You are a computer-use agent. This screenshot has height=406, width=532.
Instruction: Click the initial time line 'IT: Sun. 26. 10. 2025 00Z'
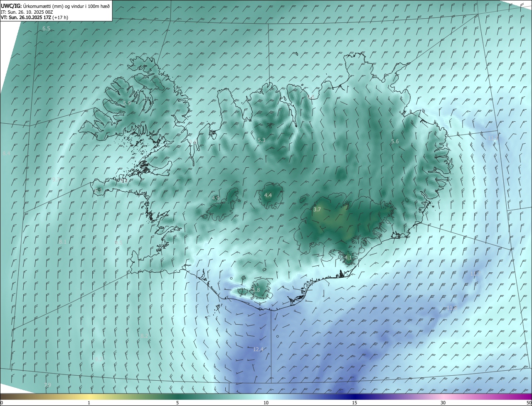point(27,12)
